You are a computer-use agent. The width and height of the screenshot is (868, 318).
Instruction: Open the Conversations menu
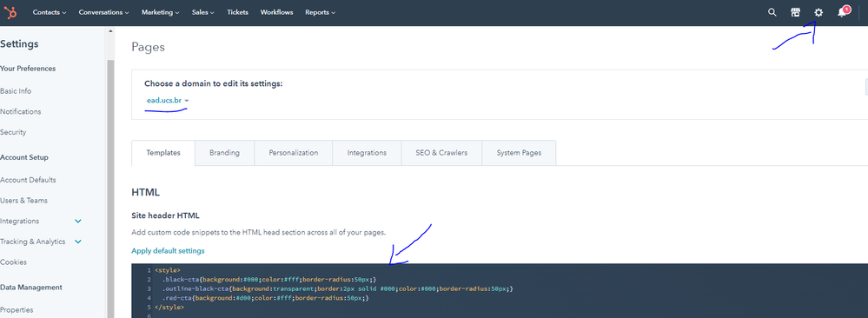coord(104,12)
